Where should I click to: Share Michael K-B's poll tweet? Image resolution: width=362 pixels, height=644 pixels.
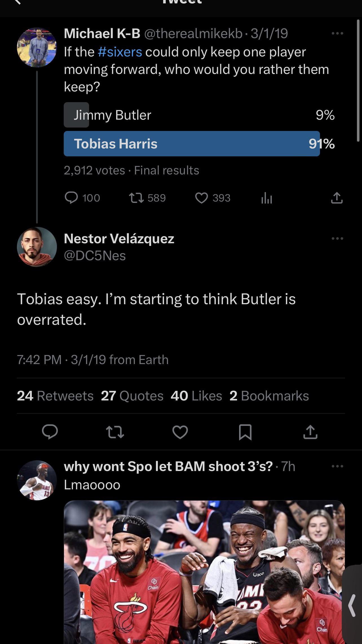click(x=337, y=198)
